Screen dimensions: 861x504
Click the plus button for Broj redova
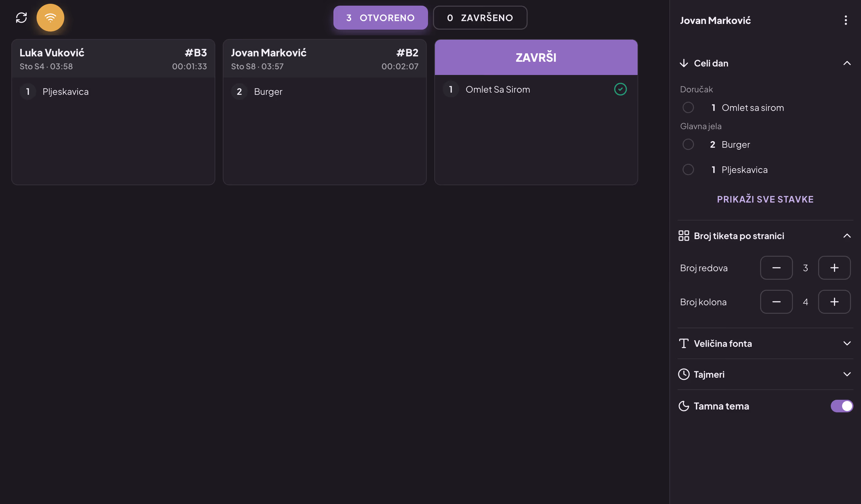pyautogui.click(x=834, y=268)
